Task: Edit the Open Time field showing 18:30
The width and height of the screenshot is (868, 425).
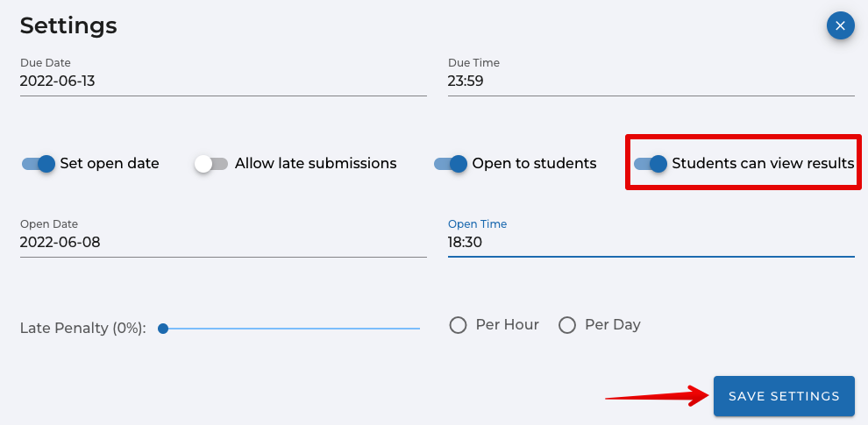Action: pyautogui.click(x=651, y=243)
